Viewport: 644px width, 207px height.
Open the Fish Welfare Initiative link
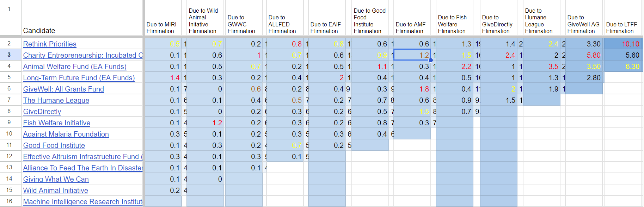point(57,123)
